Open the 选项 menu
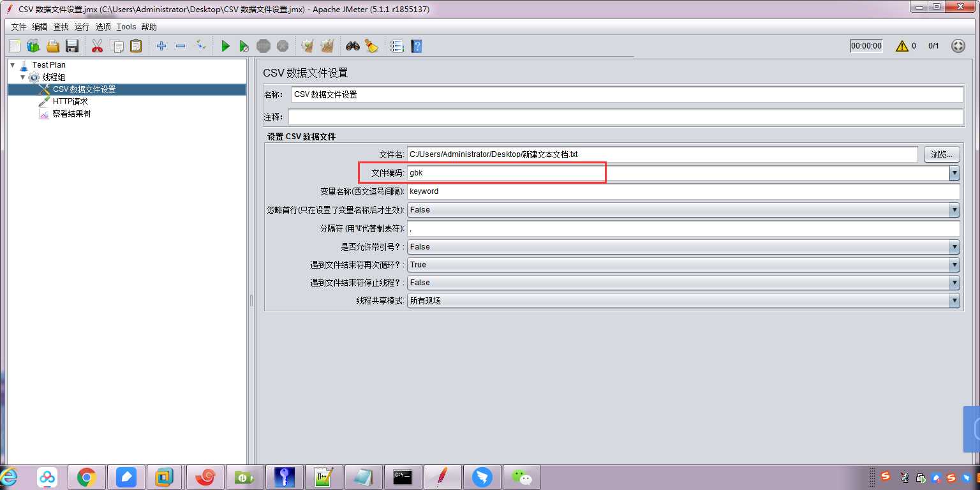The image size is (980, 490). (x=103, y=27)
